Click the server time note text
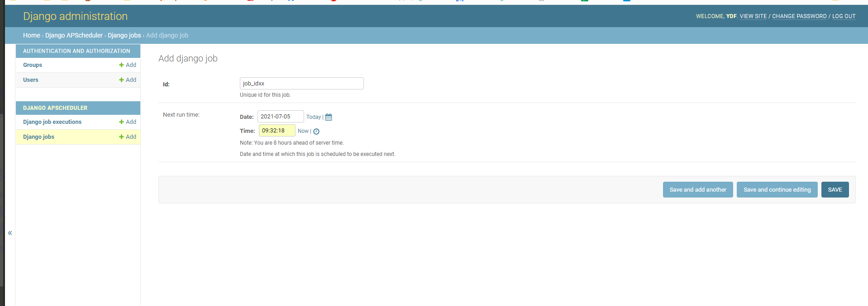Viewport: 868px width, 306px height. click(292, 143)
